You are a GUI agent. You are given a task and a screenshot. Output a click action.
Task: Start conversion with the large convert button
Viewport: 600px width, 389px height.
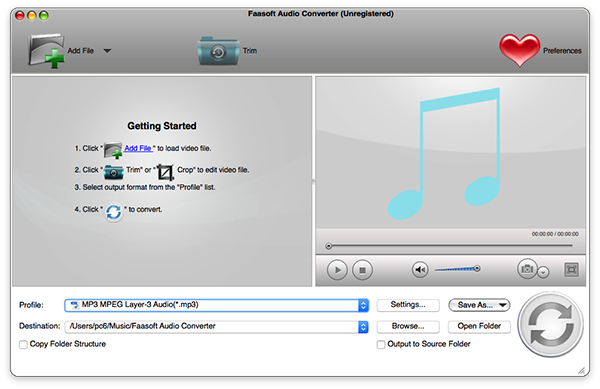click(x=551, y=325)
